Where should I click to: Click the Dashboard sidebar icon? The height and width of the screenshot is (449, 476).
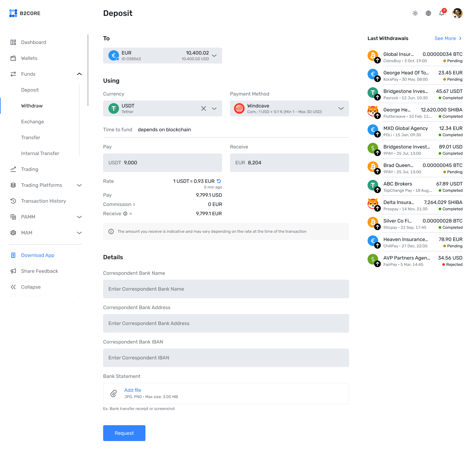[13, 42]
